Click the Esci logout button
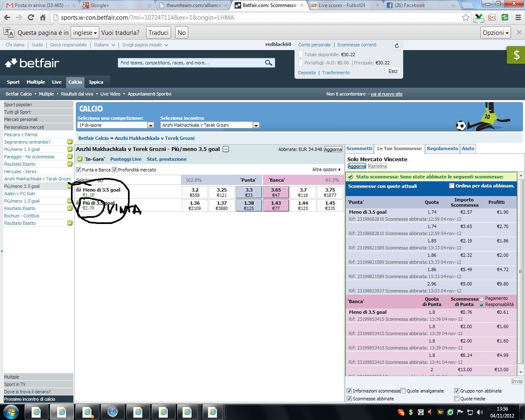The height and width of the screenshot is (420, 525). [x=393, y=71]
